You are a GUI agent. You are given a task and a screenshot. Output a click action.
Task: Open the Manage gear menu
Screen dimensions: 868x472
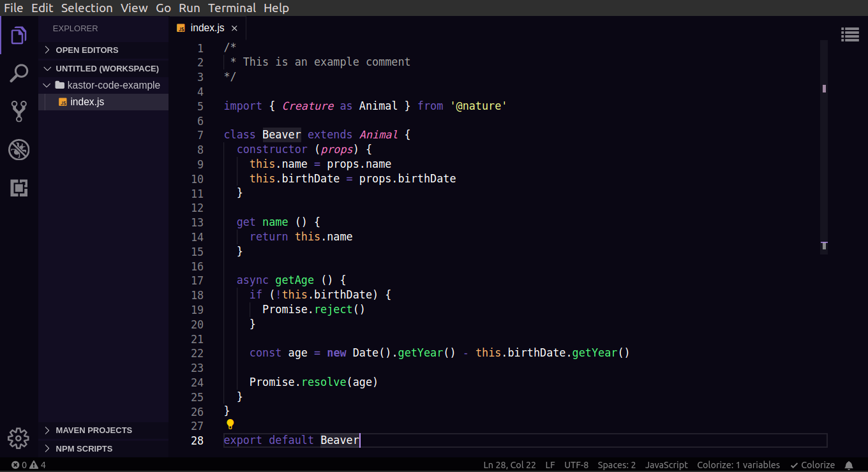[19, 438]
